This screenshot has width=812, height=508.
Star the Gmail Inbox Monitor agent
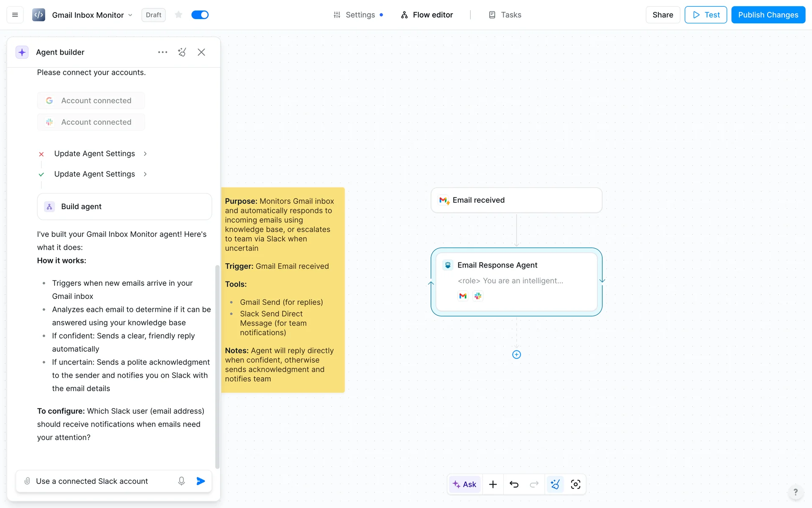coord(178,15)
